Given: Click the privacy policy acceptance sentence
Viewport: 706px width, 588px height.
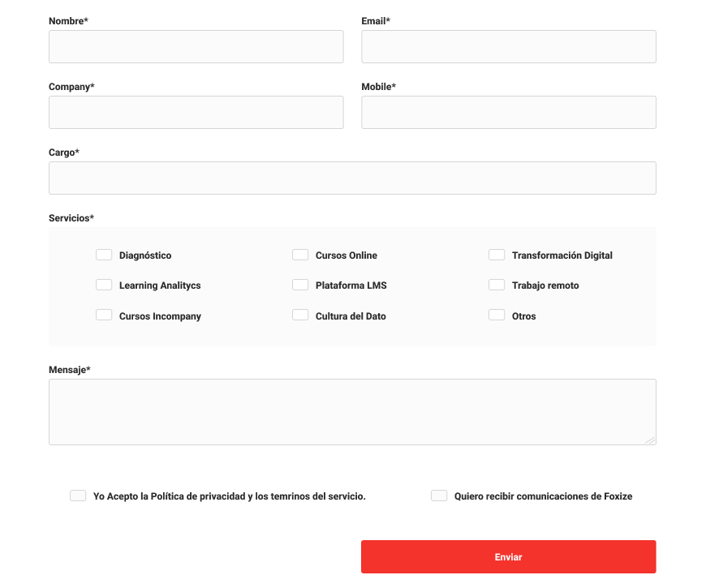Looking at the screenshot, I should [x=229, y=496].
